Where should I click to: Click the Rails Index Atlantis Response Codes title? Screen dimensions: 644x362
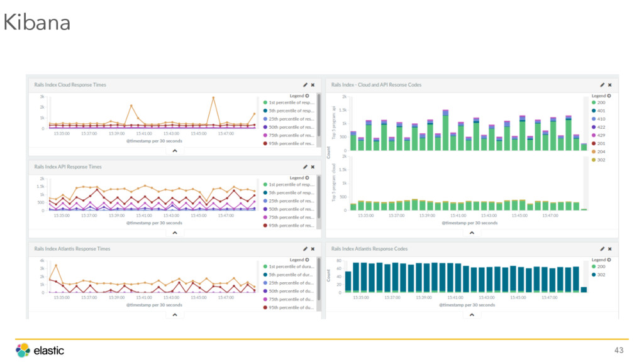point(369,249)
